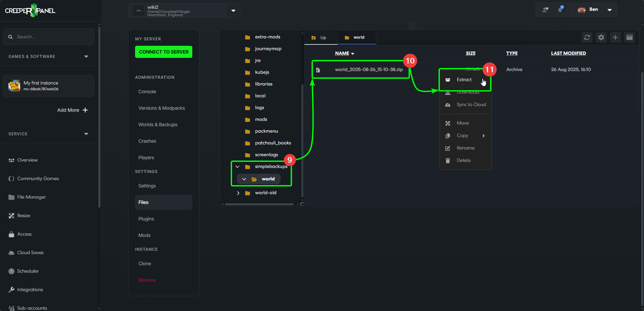Open notifications via the bell icon

point(560,9)
